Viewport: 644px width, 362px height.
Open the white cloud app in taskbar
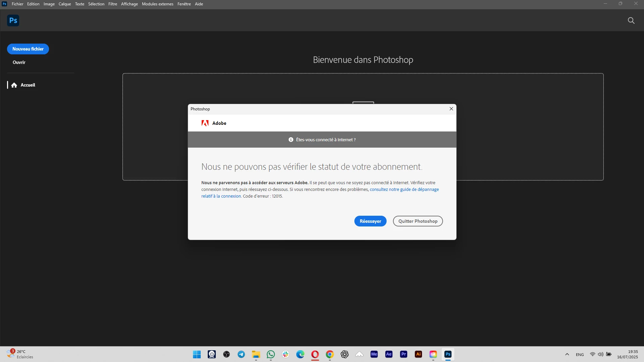tap(359, 354)
